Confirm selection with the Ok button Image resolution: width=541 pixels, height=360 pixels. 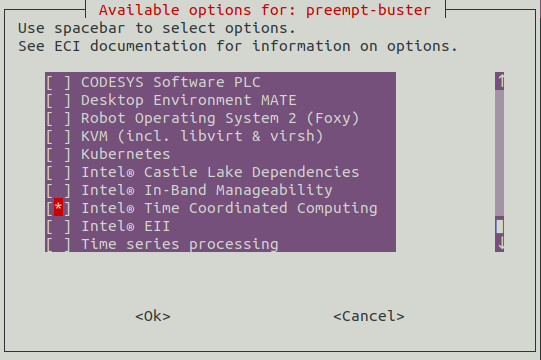point(153,316)
